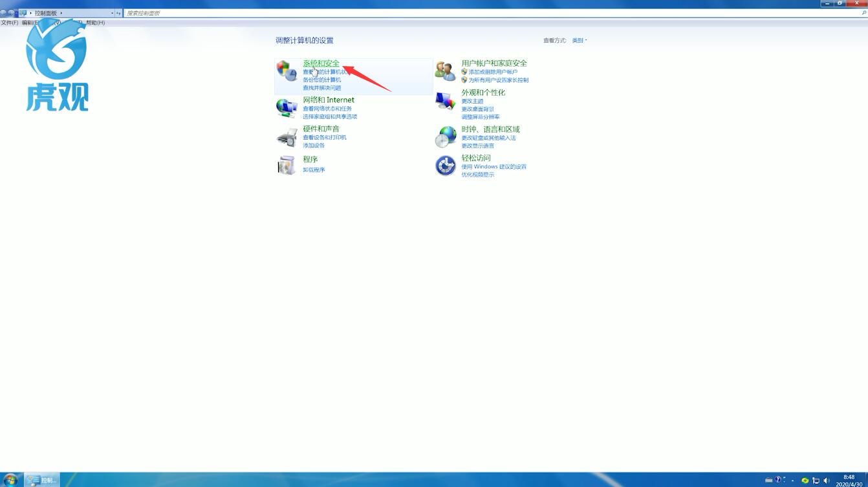Click the keyboard tray icon

point(768,480)
